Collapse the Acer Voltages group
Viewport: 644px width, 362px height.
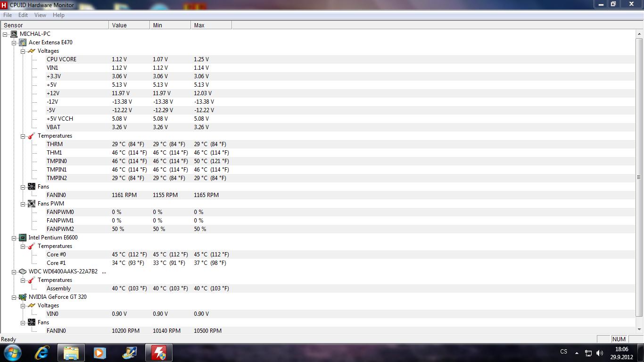[x=23, y=51]
